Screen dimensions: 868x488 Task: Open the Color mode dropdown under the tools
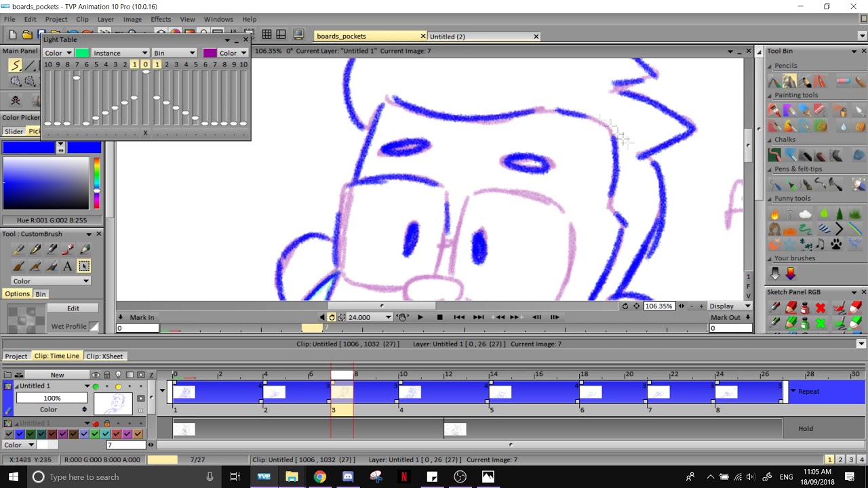coord(51,281)
